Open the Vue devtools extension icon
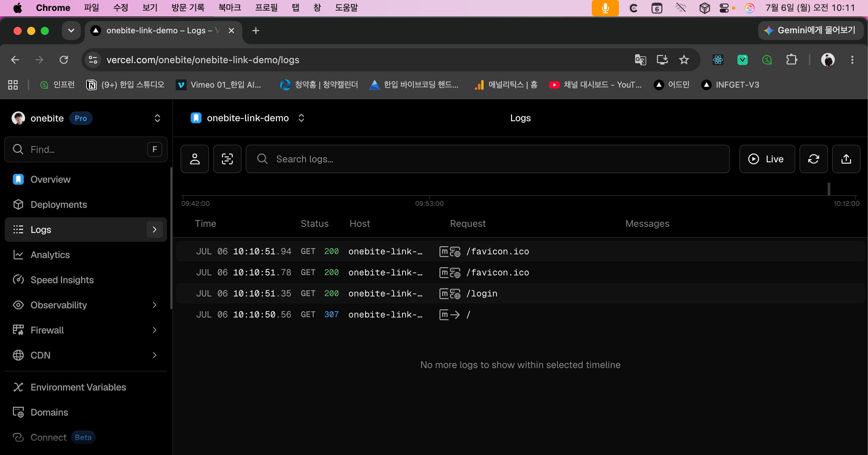 point(742,60)
